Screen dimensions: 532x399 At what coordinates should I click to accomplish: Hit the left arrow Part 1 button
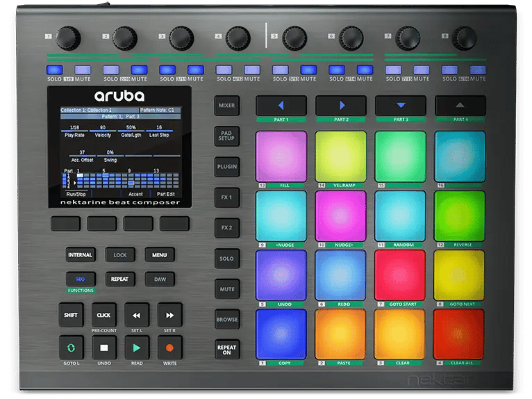(x=281, y=106)
